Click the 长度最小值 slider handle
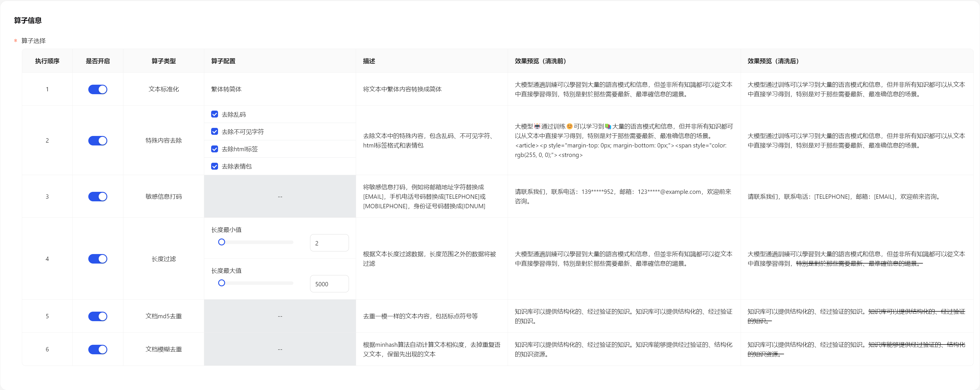Image resolution: width=980 pixels, height=390 pixels. click(x=221, y=242)
